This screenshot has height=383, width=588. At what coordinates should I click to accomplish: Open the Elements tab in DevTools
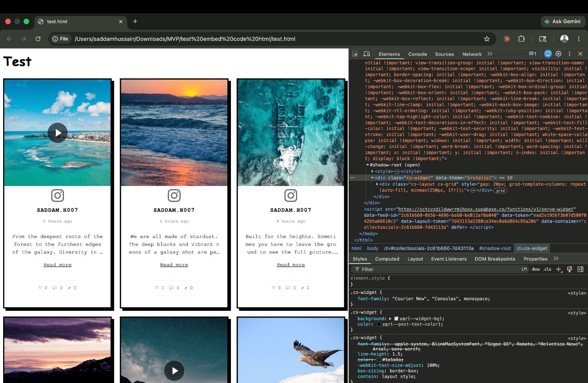tap(389, 54)
